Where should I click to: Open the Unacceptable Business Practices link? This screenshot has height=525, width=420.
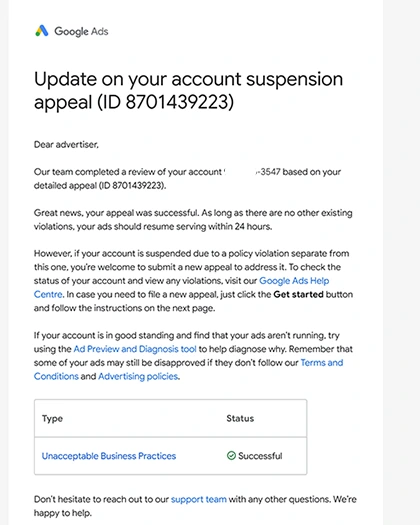point(109,456)
